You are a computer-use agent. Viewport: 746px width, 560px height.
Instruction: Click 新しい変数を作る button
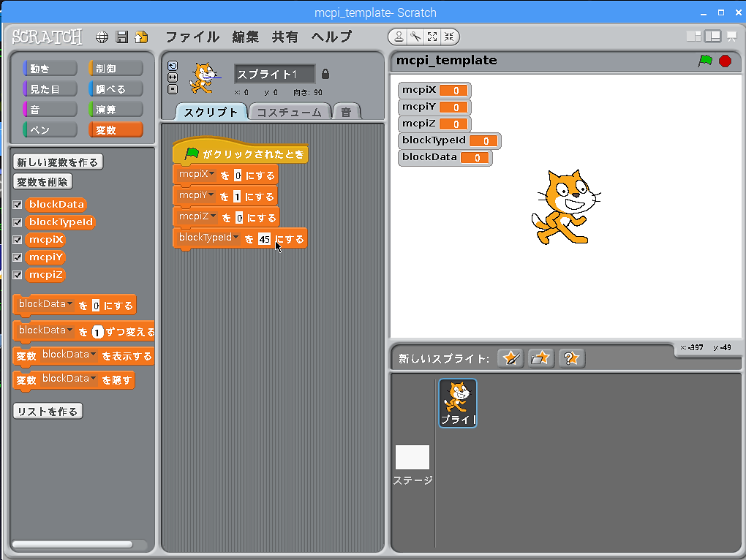[58, 162]
